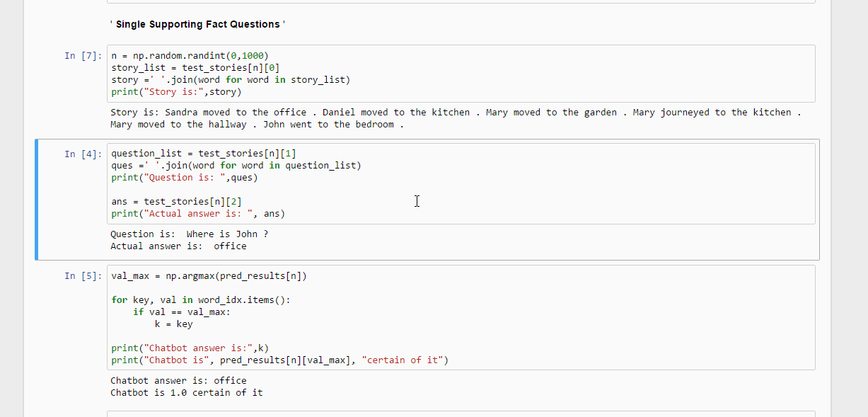The width and height of the screenshot is (868, 417).
Task: Place cursor in np.random.randint code line
Action: click(x=190, y=56)
